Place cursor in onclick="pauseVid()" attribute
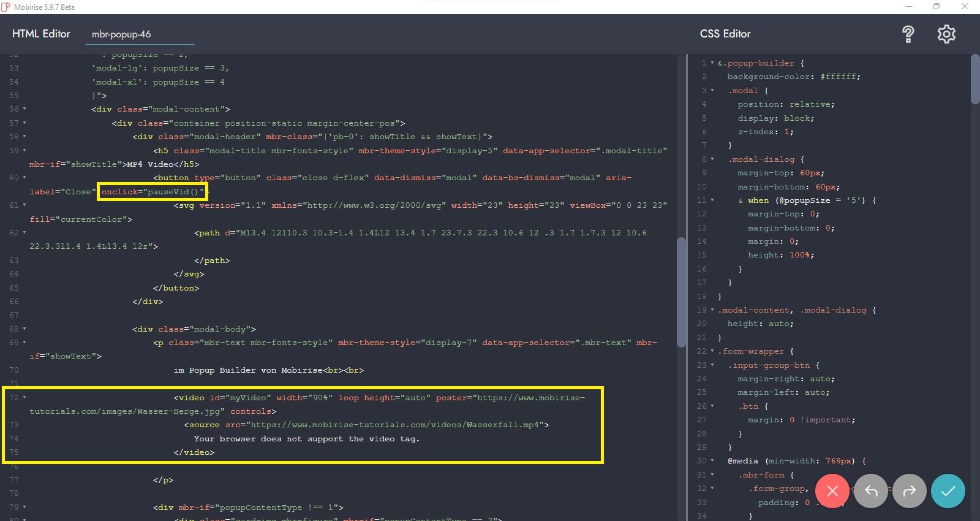 click(x=153, y=192)
